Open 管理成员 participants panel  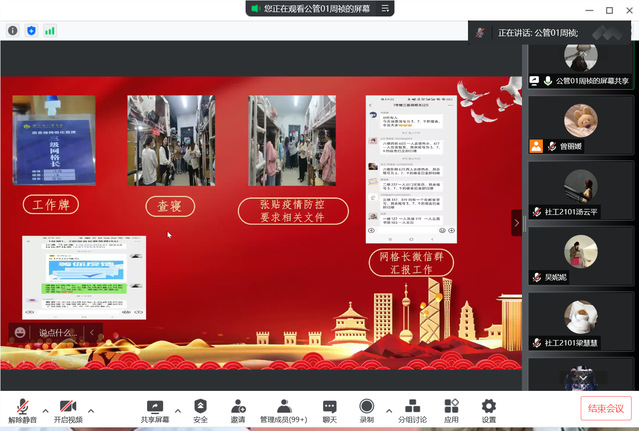coord(284,408)
